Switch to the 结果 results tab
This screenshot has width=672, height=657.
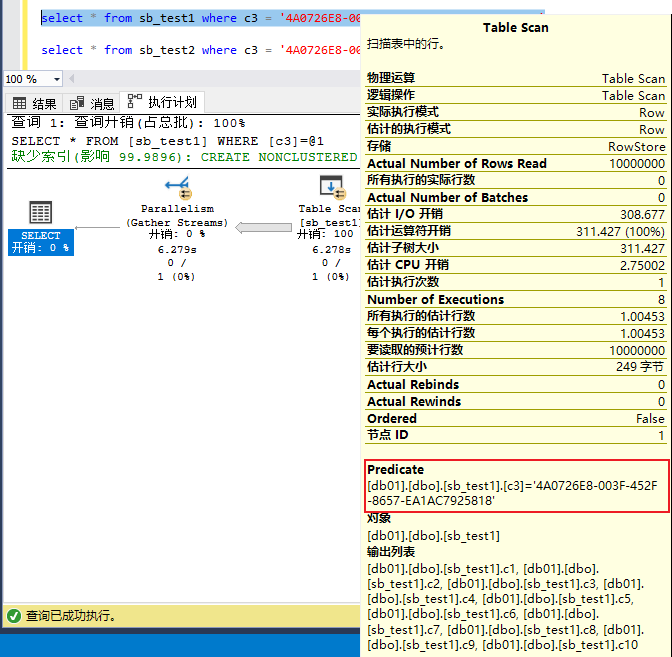(34, 103)
